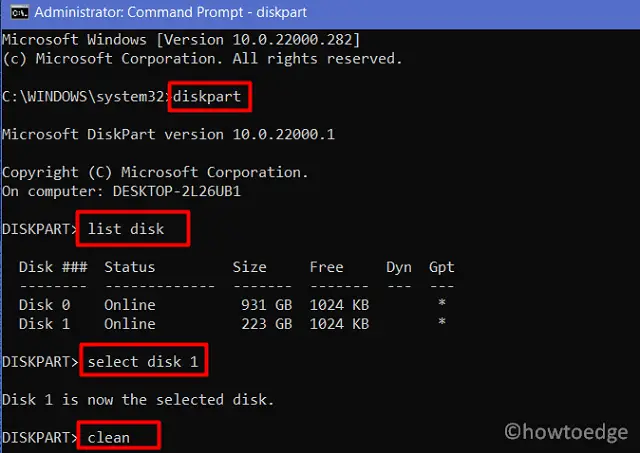
Task: Click the "Size" column header
Action: [x=249, y=267]
